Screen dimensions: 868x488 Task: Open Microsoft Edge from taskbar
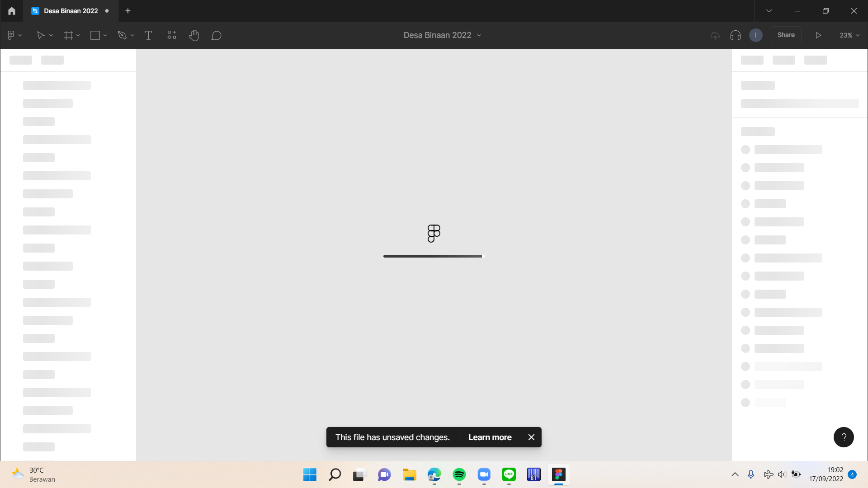coord(434,475)
